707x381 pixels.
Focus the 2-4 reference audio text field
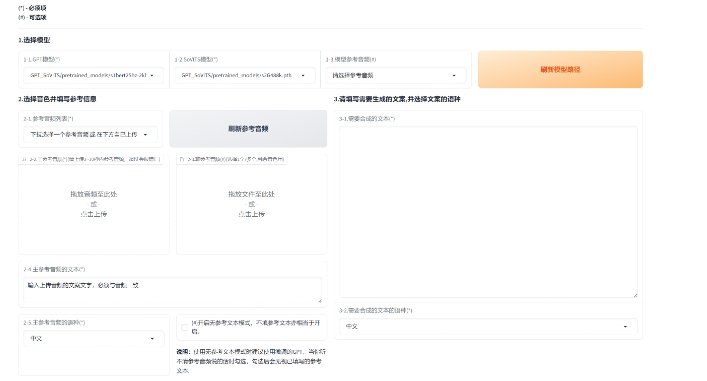pos(172,290)
